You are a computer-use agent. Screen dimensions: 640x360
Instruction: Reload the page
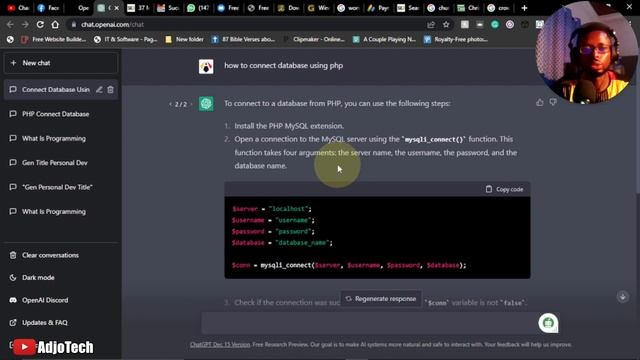[x=40, y=24]
